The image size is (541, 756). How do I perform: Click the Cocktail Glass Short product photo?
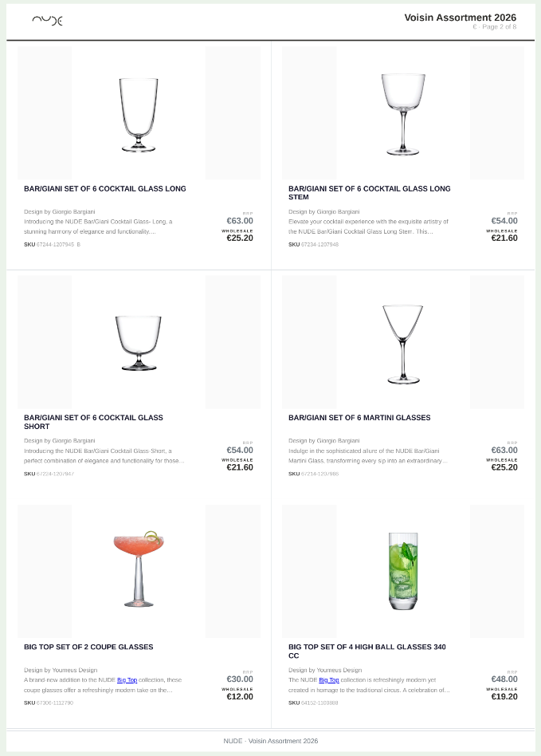(x=139, y=342)
